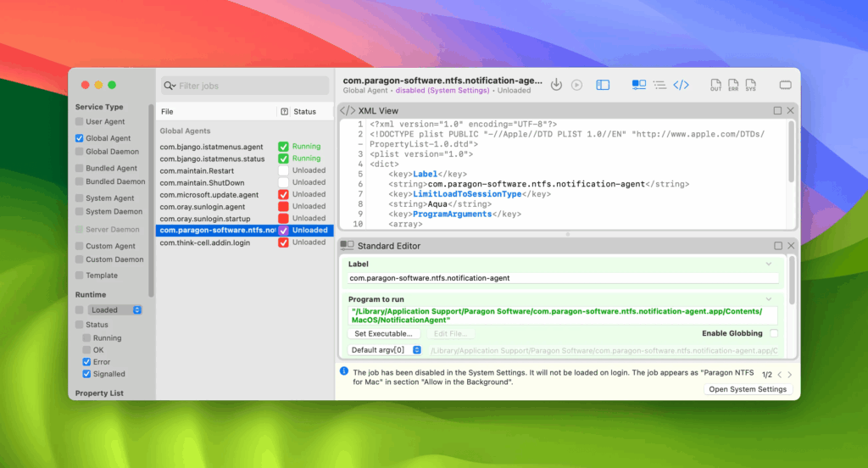Click the Open System Settings button
This screenshot has width=868, height=468.
pyautogui.click(x=748, y=389)
